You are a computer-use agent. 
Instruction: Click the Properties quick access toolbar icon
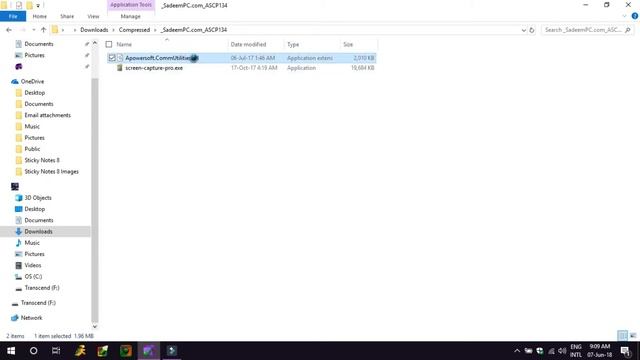click(19, 5)
